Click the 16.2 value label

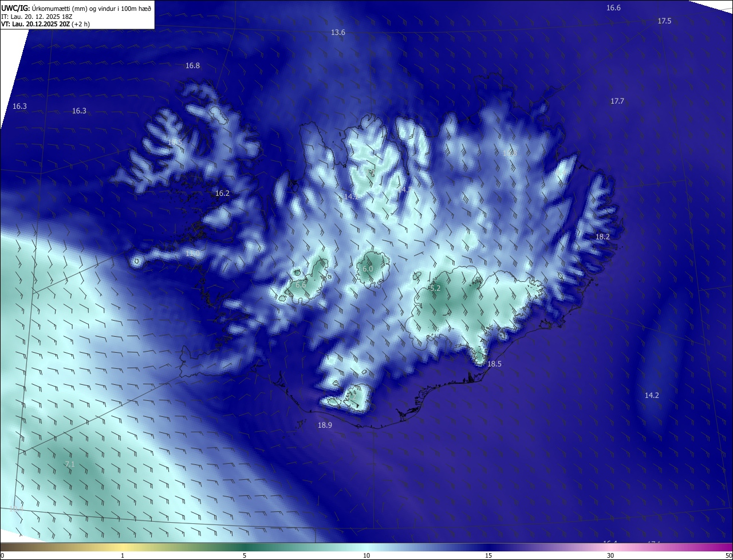(x=222, y=193)
